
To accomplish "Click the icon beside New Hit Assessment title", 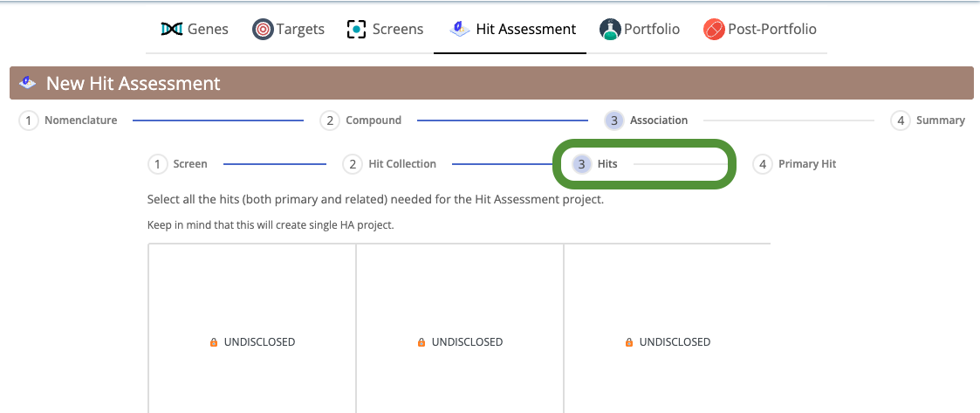I will tap(28, 83).
